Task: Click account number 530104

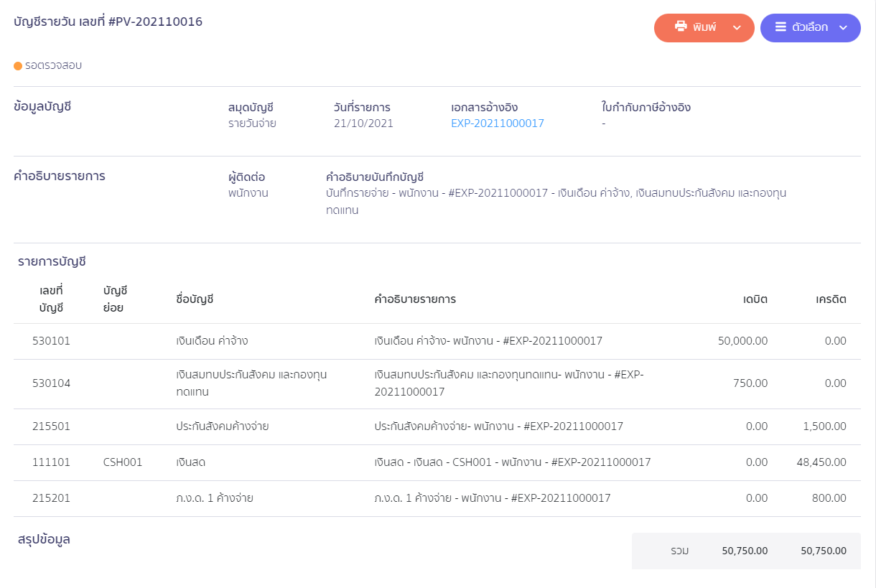Action: coord(52,383)
